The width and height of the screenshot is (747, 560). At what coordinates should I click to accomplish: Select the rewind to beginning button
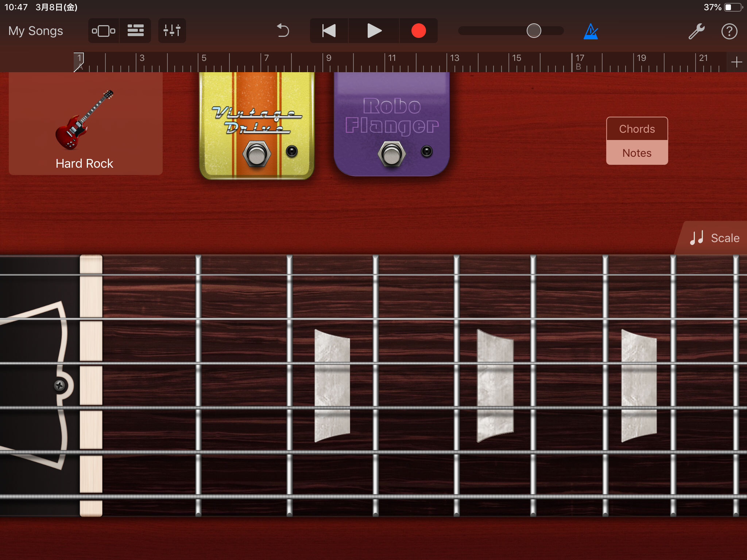click(x=328, y=30)
